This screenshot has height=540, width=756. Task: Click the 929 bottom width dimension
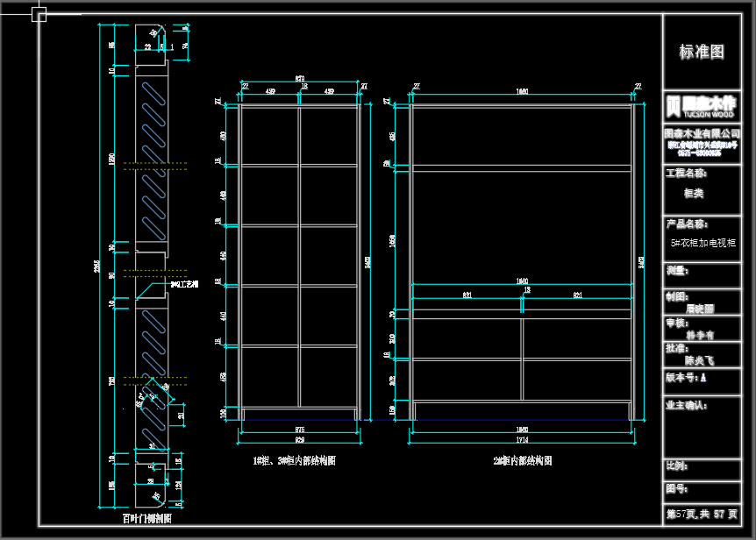pos(300,438)
